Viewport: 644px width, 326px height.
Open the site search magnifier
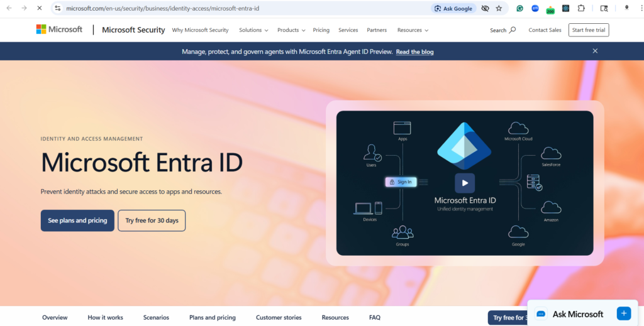pyautogui.click(x=512, y=30)
